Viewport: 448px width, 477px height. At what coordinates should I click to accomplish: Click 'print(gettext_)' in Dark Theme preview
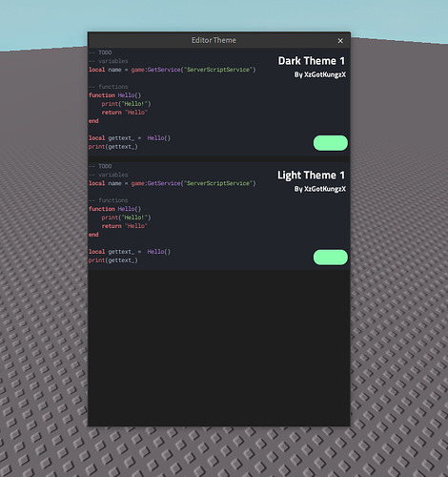(113, 147)
